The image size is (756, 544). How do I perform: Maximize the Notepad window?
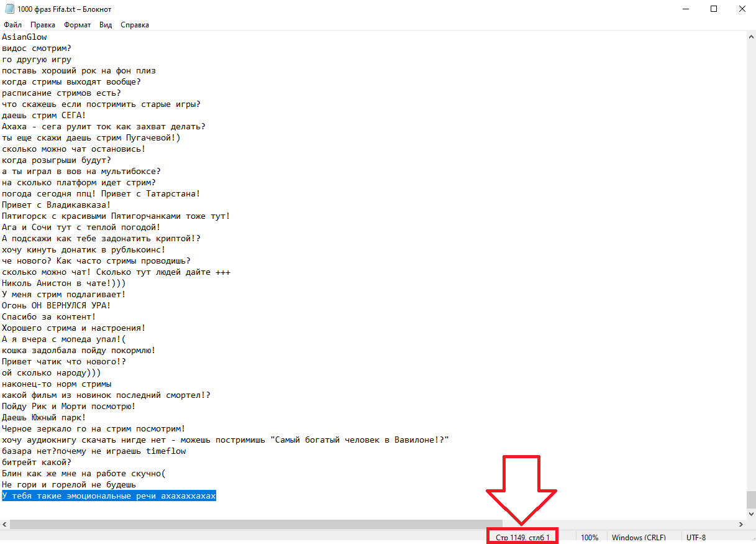pos(714,9)
